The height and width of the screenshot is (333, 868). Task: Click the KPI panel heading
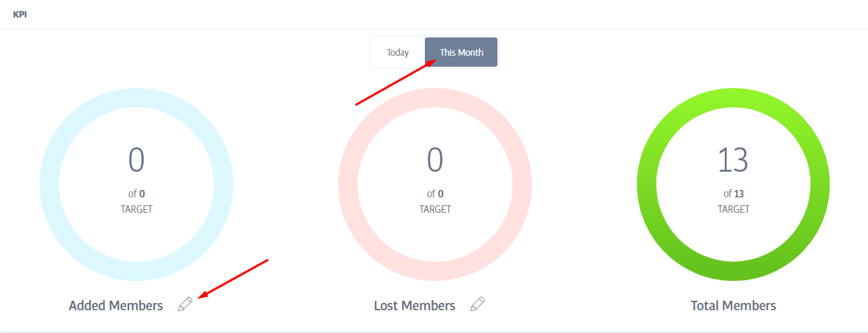(x=20, y=15)
